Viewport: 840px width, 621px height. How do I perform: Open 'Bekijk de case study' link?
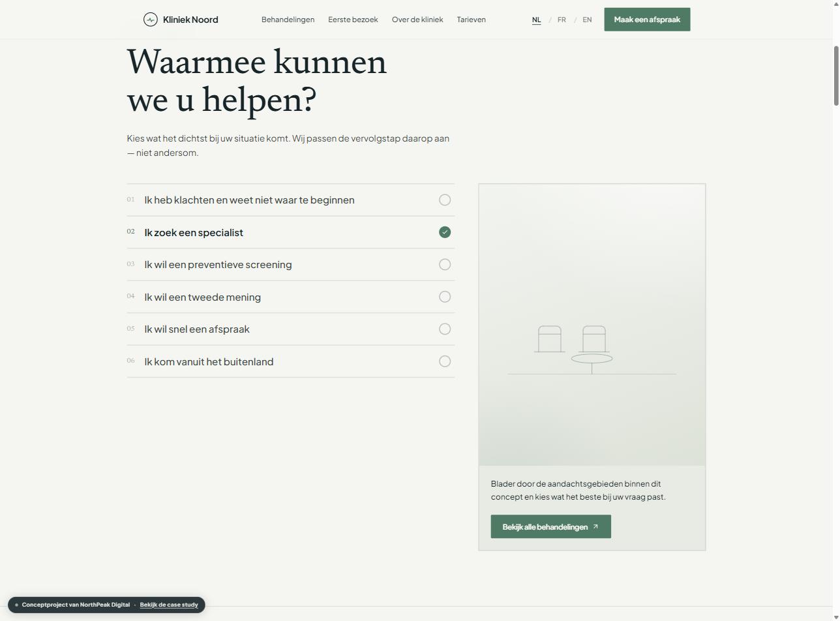coord(169,605)
